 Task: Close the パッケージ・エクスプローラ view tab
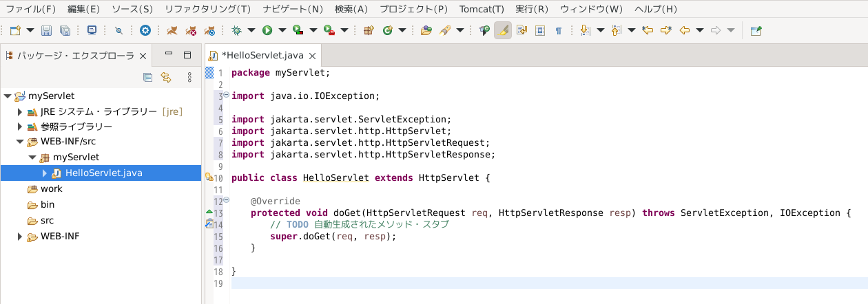(x=143, y=56)
